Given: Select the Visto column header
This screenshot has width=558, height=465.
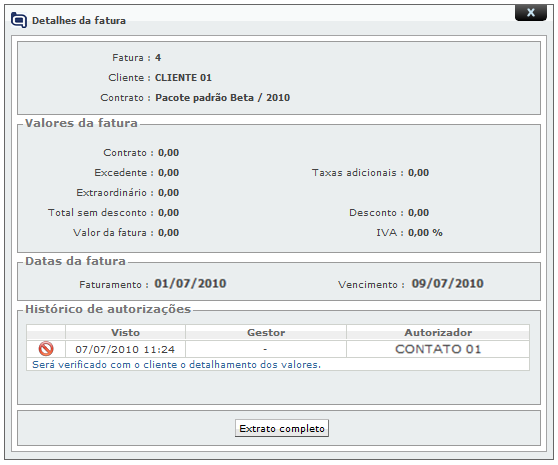Looking at the screenshot, I should (x=125, y=332).
